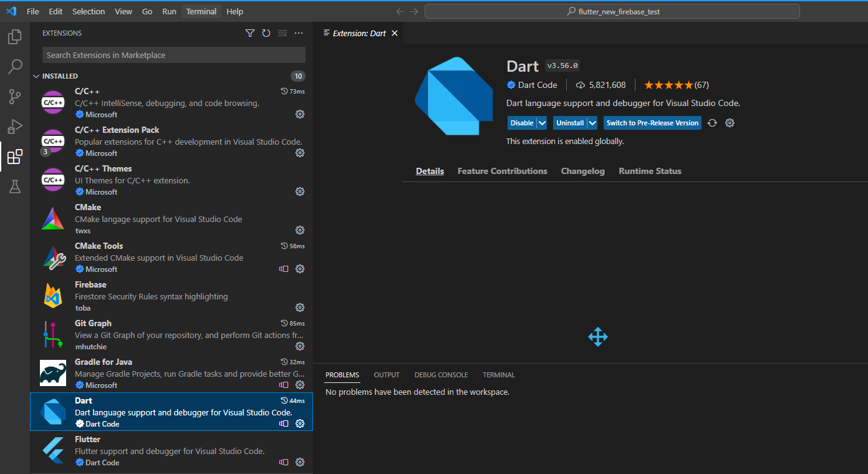Open the Search view in activity bar
The height and width of the screenshot is (474, 868).
(x=15, y=67)
